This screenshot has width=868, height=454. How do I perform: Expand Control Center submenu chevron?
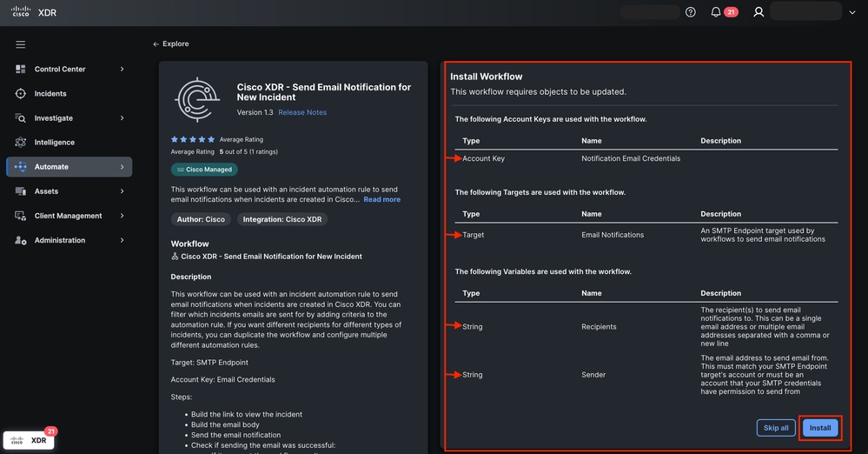pos(122,69)
